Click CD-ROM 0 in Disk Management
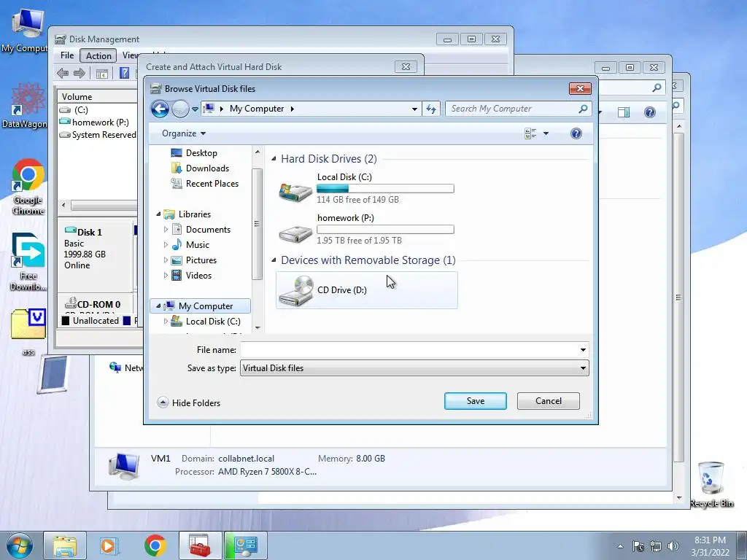The width and height of the screenshot is (747, 560). pos(95,305)
